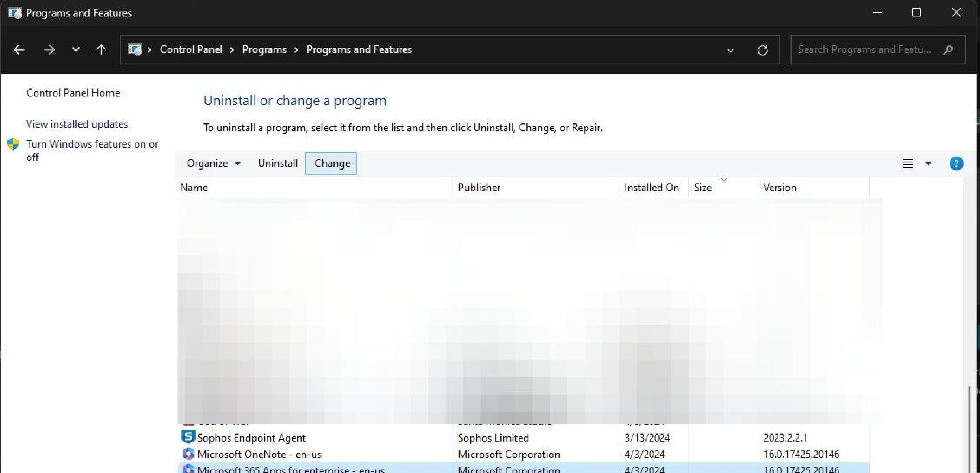Open Control Panel Home link
The height and width of the screenshot is (473, 980).
73,93
